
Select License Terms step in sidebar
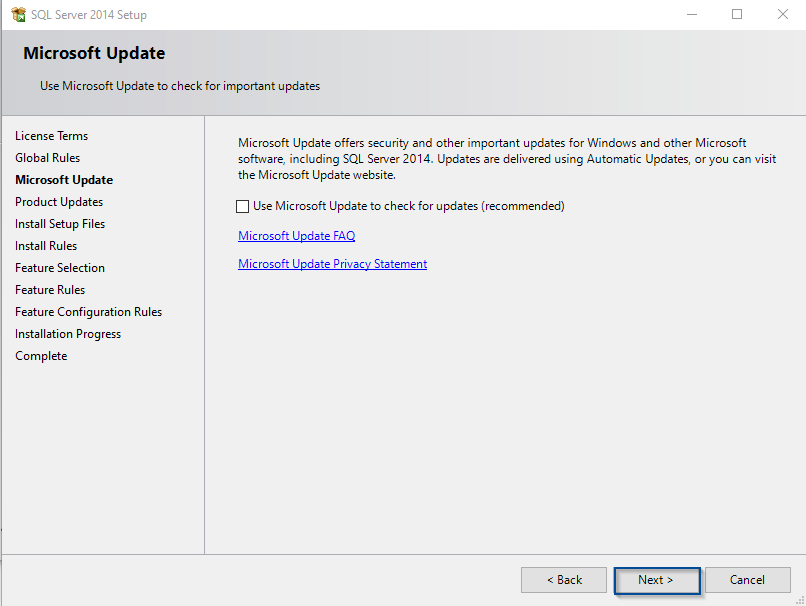(51, 136)
